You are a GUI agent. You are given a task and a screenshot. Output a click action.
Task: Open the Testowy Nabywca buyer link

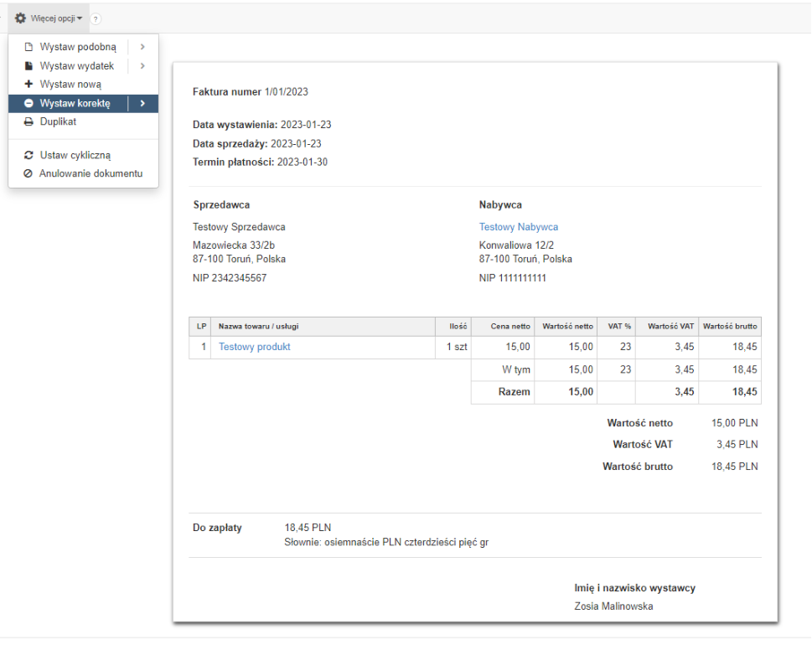518,227
